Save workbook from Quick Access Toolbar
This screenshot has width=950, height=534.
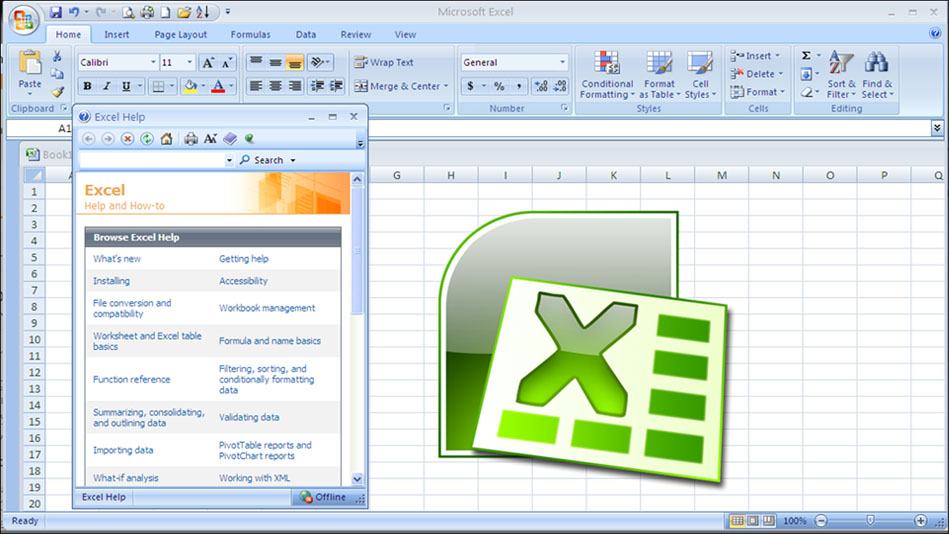pos(56,12)
